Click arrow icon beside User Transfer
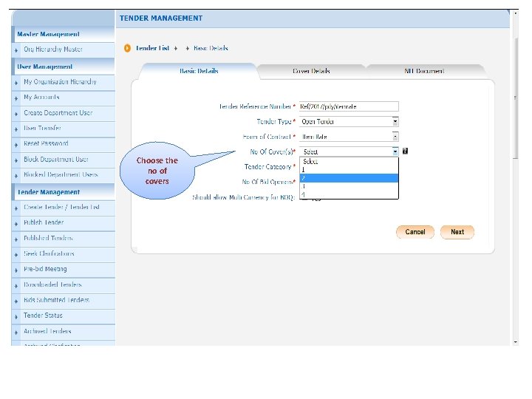 pos(16,129)
